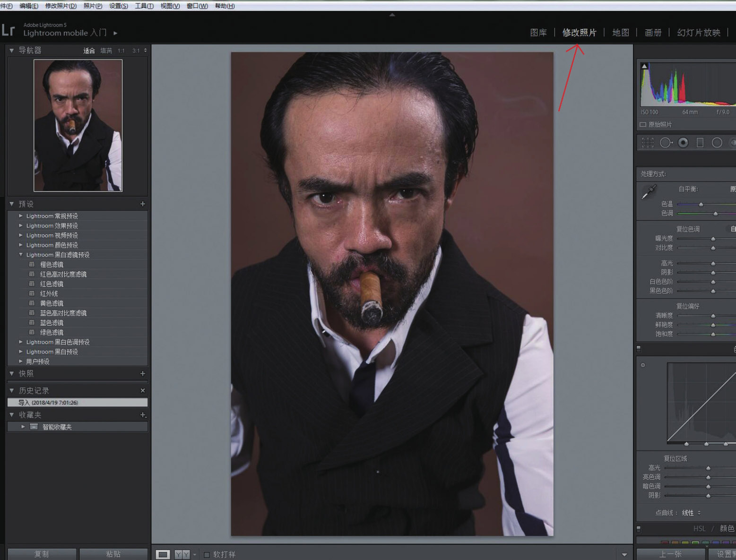Select the Graduated Filter tool
Screen dimensions: 736x560
[x=700, y=142]
